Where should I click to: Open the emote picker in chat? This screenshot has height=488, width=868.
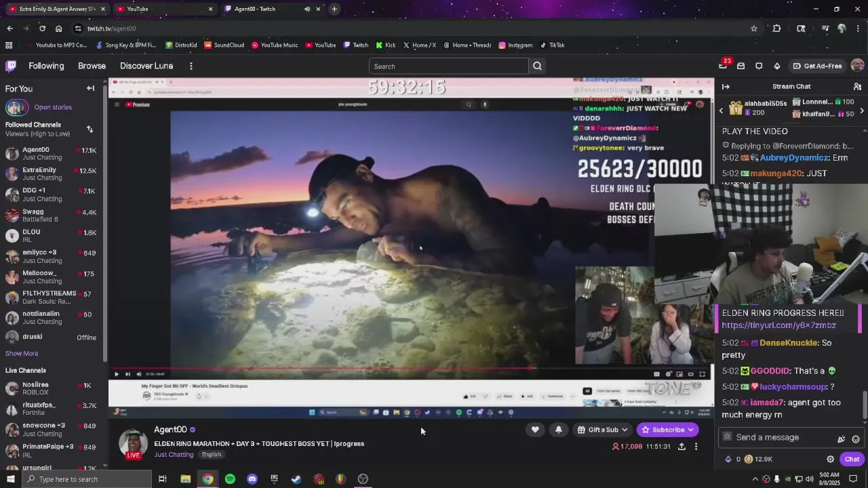click(x=856, y=439)
